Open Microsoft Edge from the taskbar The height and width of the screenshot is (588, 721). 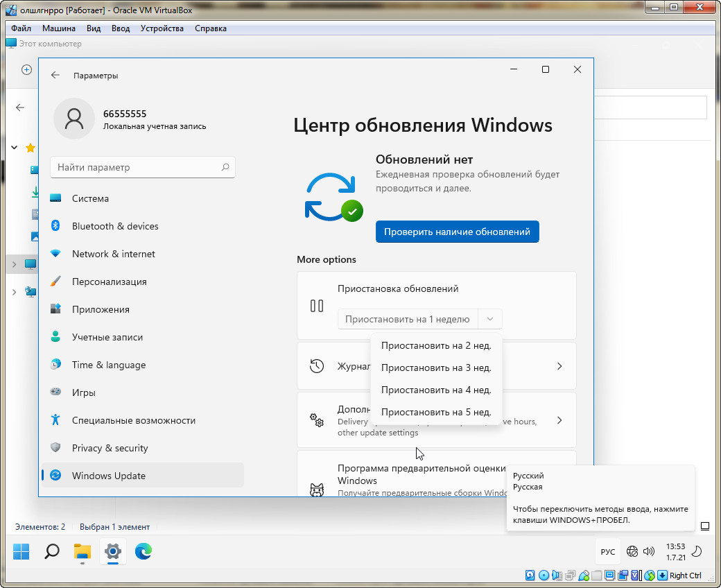coord(144,551)
